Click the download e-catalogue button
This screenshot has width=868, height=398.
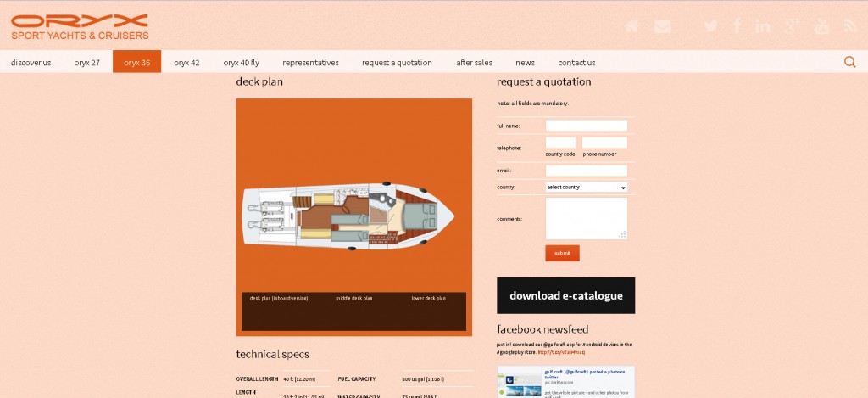coord(565,296)
